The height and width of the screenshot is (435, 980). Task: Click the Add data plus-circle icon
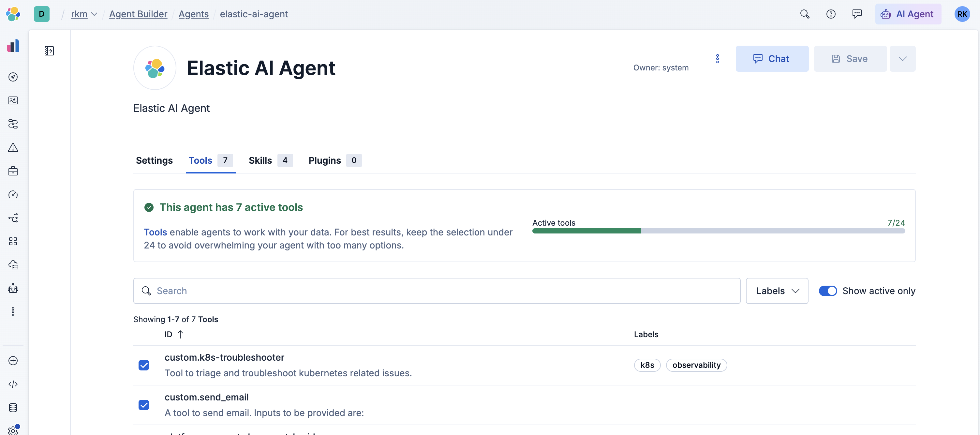13,360
